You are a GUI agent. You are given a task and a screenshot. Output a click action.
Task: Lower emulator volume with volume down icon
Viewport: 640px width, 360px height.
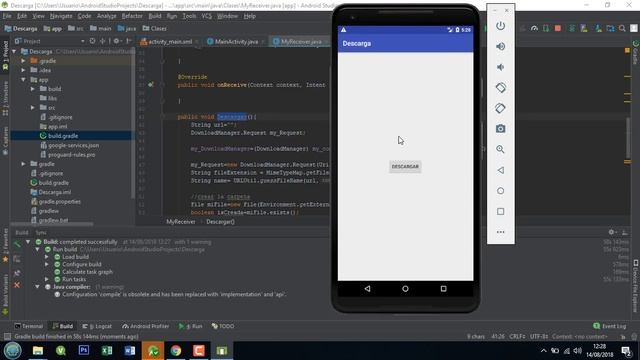(x=500, y=67)
